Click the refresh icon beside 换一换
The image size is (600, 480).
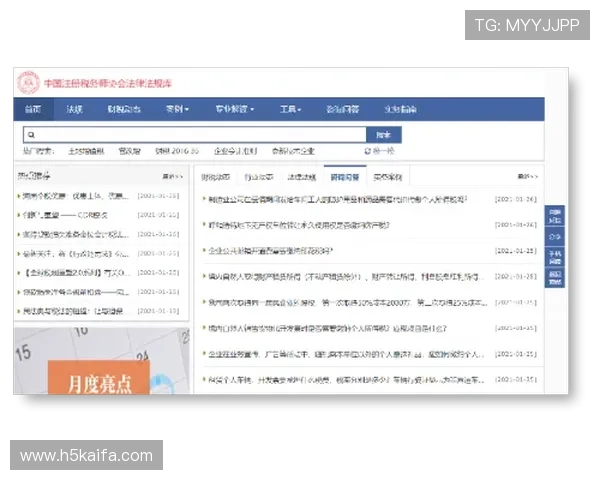[x=367, y=151]
